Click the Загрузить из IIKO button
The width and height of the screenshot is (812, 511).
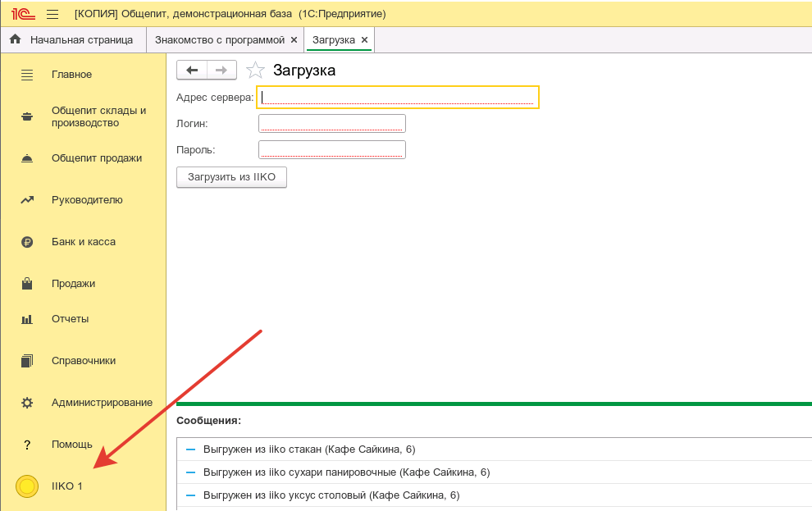pos(231,177)
